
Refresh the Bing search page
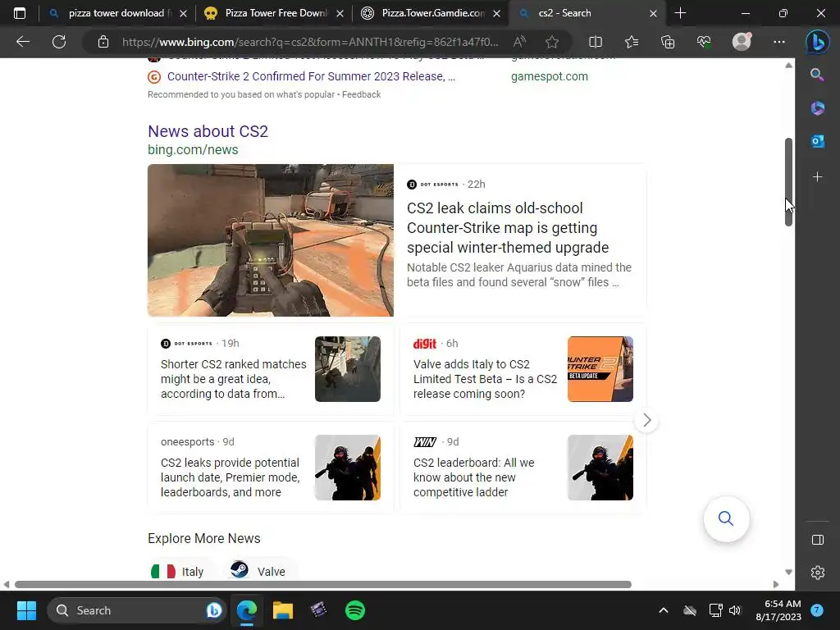(x=59, y=42)
